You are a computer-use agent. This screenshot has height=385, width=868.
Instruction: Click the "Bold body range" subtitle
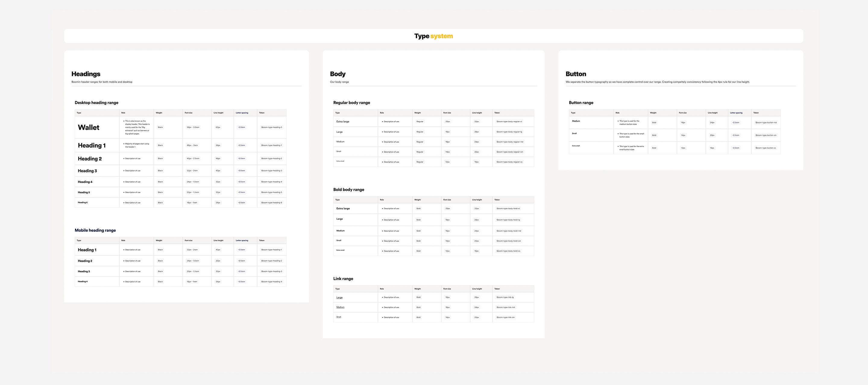[349, 189]
